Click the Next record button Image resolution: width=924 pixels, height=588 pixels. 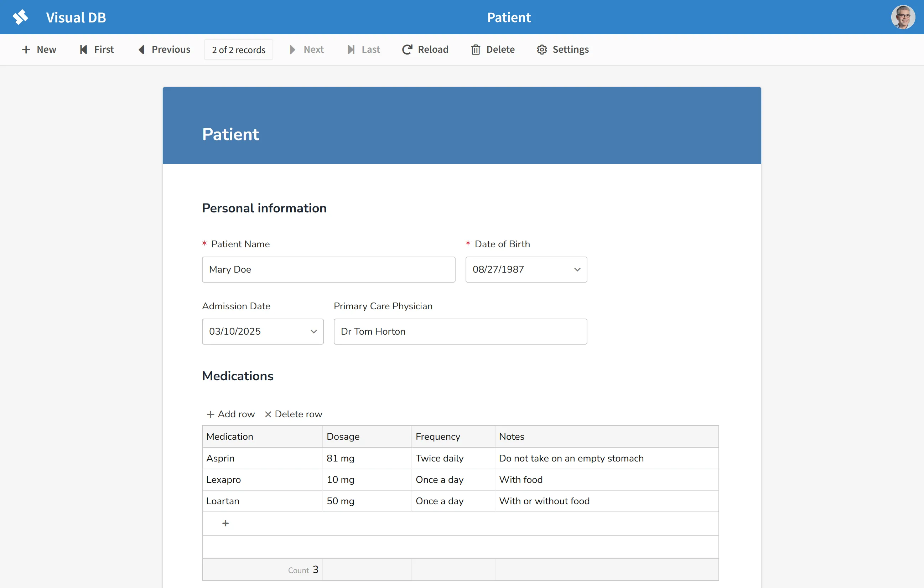coord(307,50)
